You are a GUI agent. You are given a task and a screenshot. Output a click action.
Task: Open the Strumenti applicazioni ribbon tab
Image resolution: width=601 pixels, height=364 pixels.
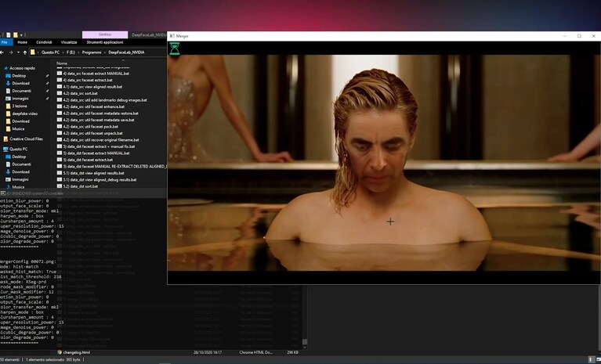point(105,42)
